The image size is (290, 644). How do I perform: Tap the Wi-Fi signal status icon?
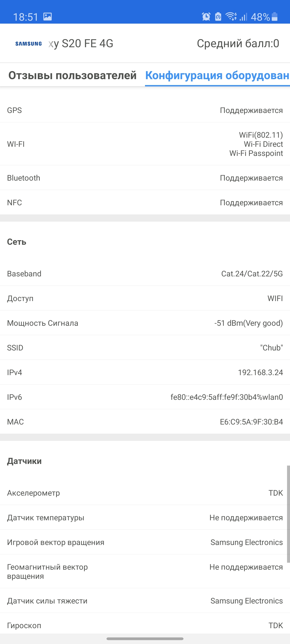tap(231, 17)
